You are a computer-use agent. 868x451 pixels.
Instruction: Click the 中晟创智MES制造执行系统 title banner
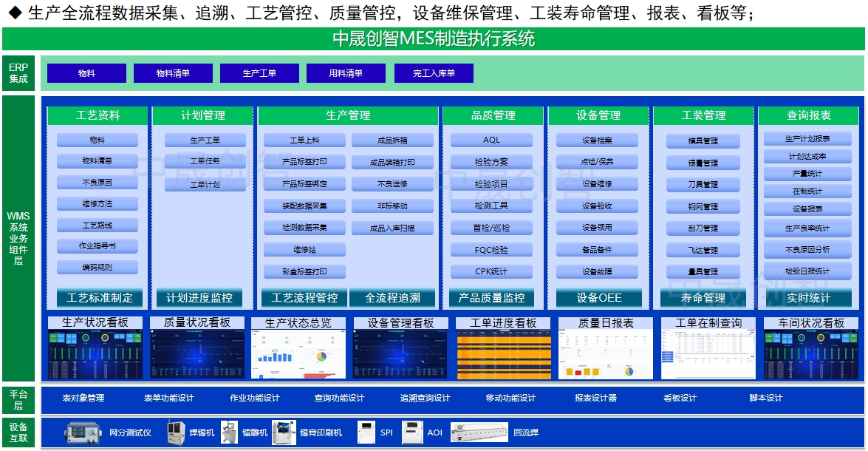[434, 38]
